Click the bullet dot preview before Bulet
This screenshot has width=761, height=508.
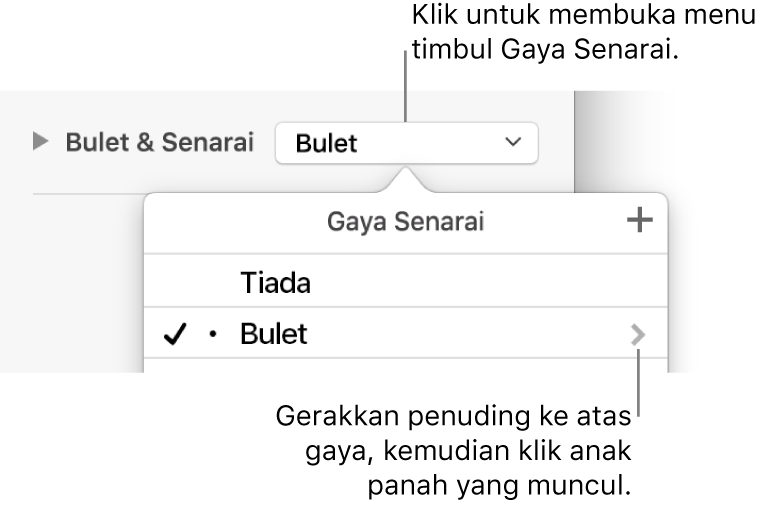(x=212, y=335)
